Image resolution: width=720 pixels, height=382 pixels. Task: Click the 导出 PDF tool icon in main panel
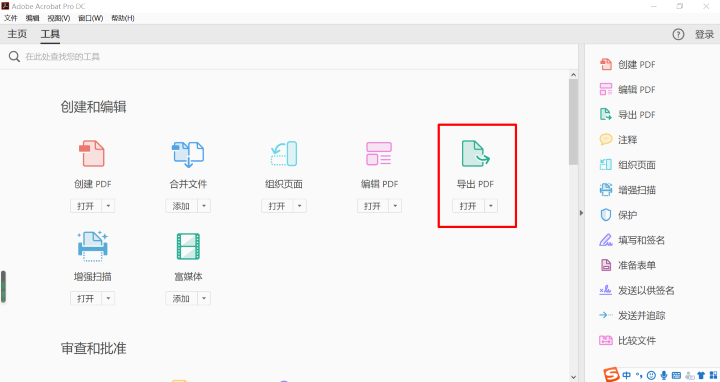(x=475, y=153)
